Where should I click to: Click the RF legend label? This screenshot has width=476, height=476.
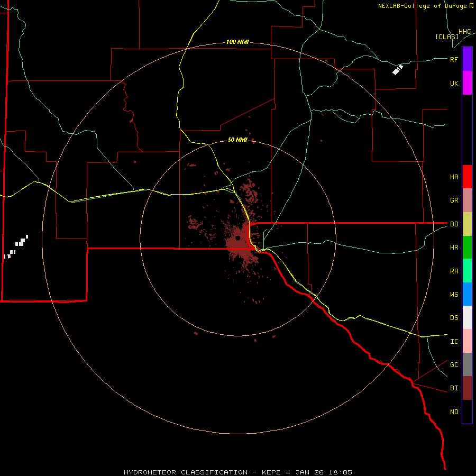point(454,59)
